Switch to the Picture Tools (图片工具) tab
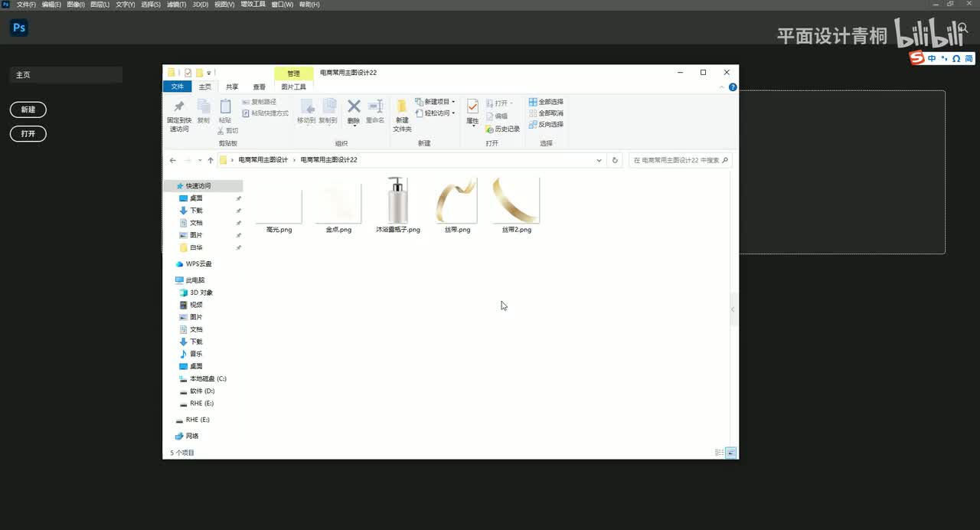Viewport: 980px width, 530px height. 294,87
